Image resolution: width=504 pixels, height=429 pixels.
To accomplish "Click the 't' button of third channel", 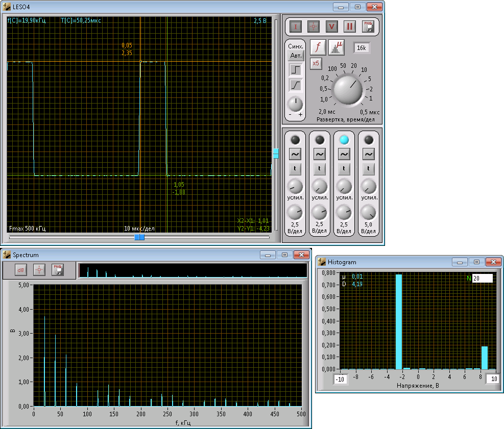I will tap(344, 169).
